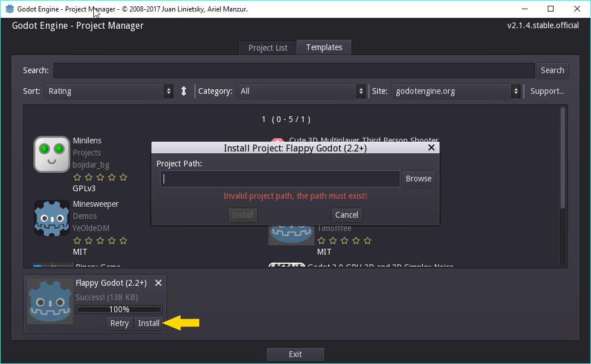Click page number 1 in pagination
This screenshot has width=591, height=364.
coord(264,119)
